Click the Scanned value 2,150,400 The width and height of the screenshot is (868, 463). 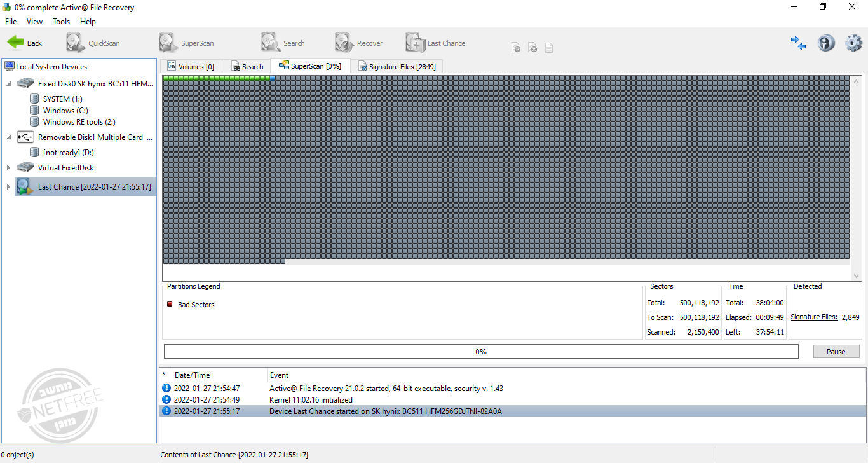click(x=703, y=332)
